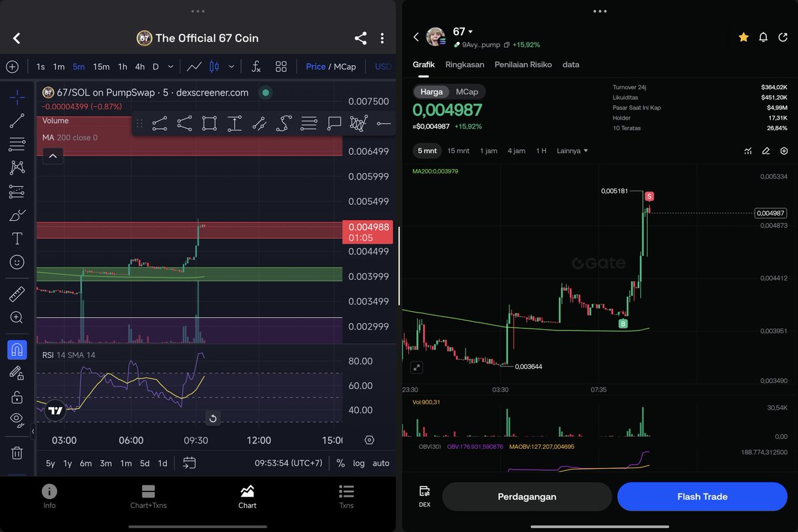This screenshot has height=532, width=798.
Task: Select the candlestick chart style
Action: point(214,66)
